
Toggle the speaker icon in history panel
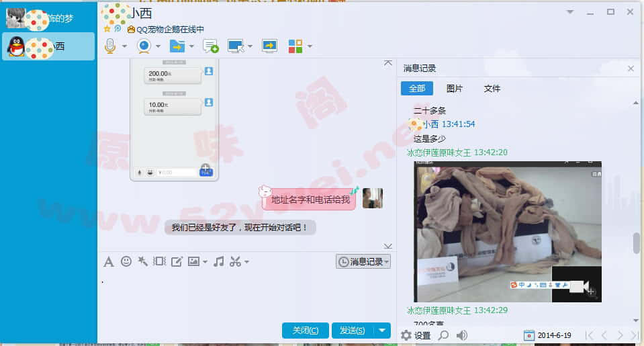462,335
